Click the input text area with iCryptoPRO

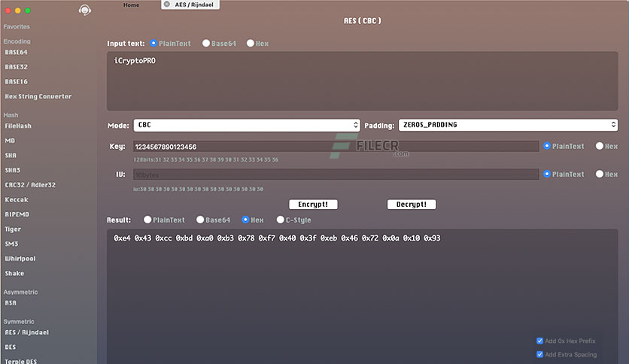pyautogui.click(x=362, y=81)
